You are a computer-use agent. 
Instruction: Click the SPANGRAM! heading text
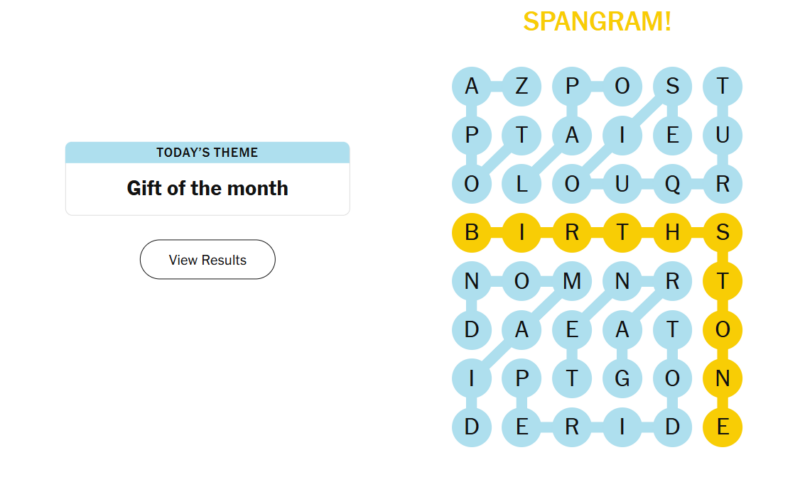(597, 21)
